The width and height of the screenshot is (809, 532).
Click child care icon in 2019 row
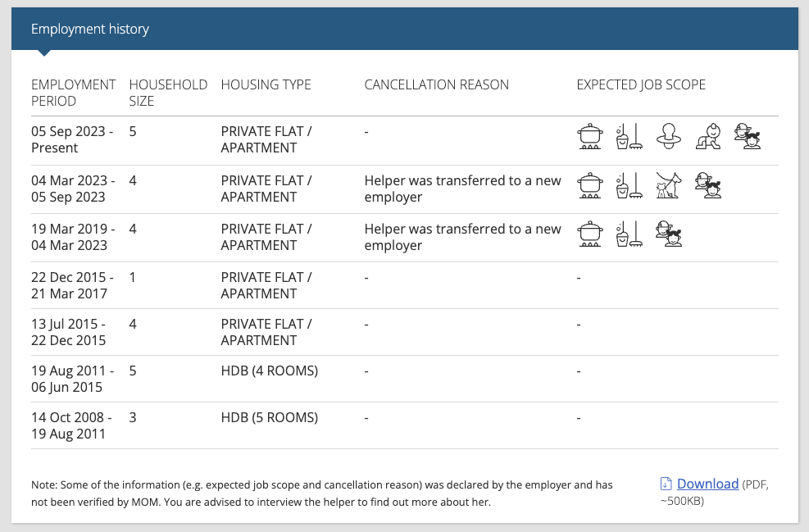point(669,234)
